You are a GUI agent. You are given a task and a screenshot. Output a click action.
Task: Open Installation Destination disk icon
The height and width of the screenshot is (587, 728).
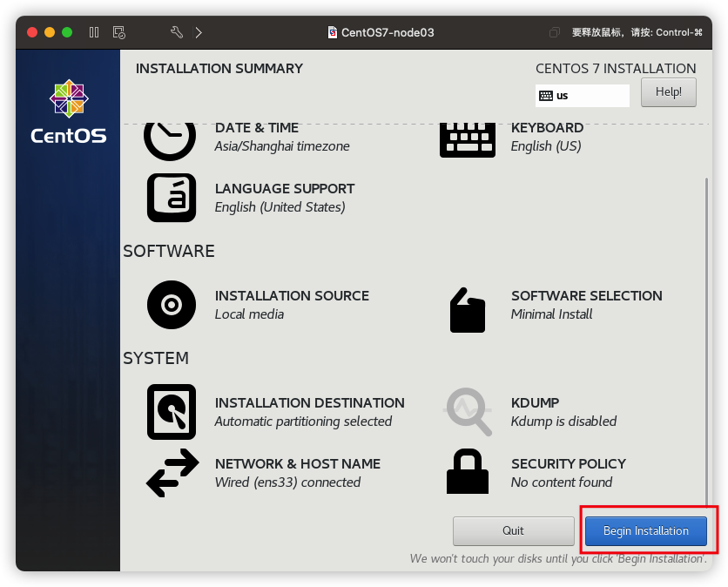[172, 412]
